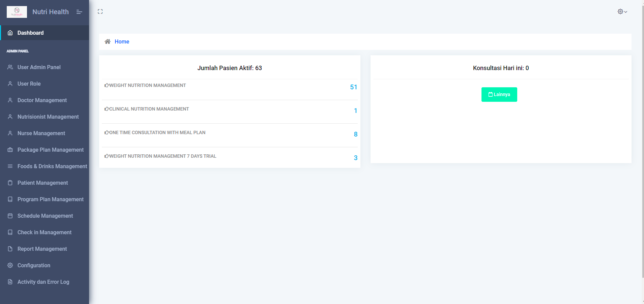
Task: Click the Activity dan Error Log icon
Action: [x=10, y=282]
